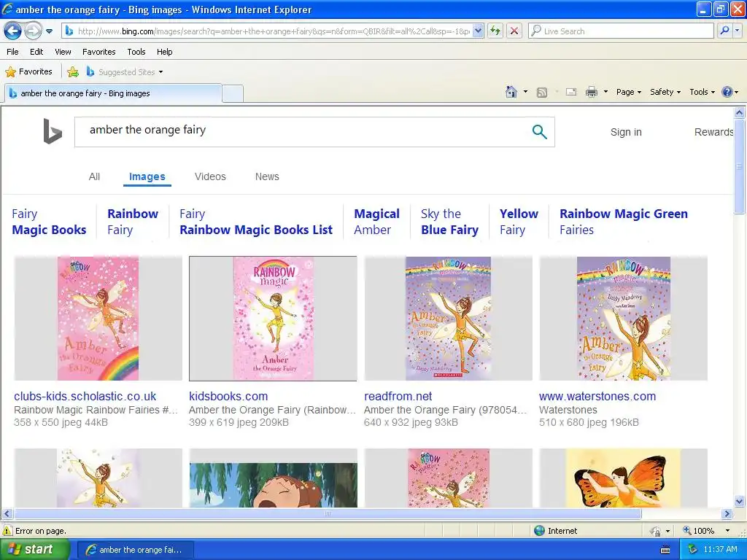The width and height of the screenshot is (747, 560).
Task: Click the readfrom.net link
Action: pyautogui.click(x=398, y=396)
